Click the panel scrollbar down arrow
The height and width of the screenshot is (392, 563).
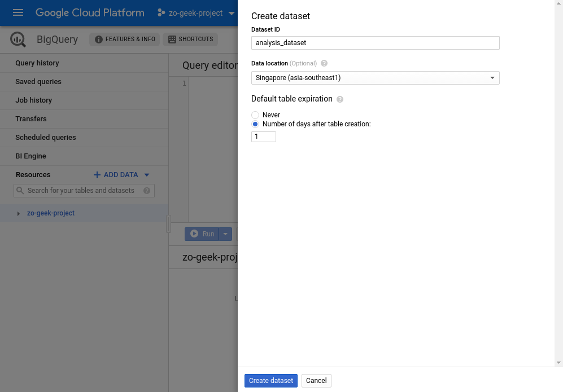coord(558,363)
